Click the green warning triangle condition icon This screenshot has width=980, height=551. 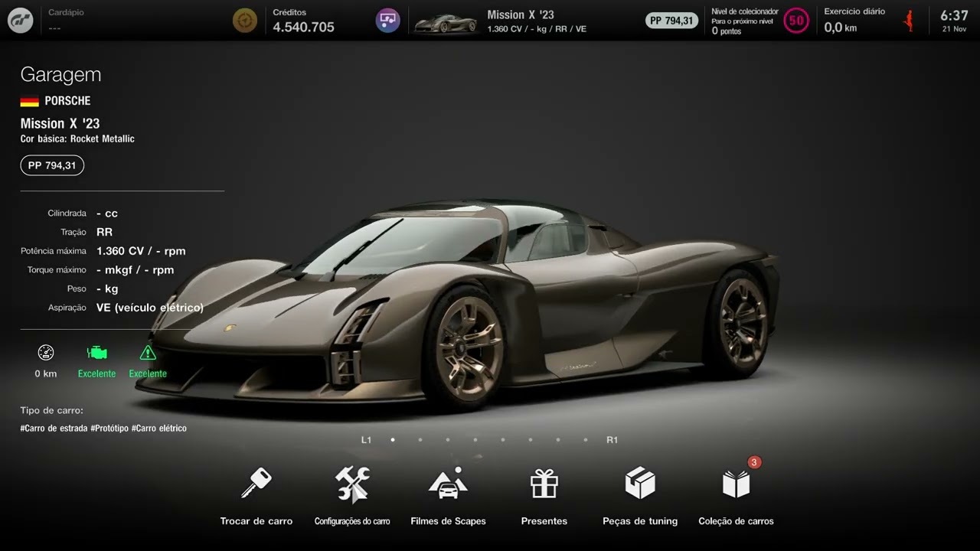click(x=148, y=353)
